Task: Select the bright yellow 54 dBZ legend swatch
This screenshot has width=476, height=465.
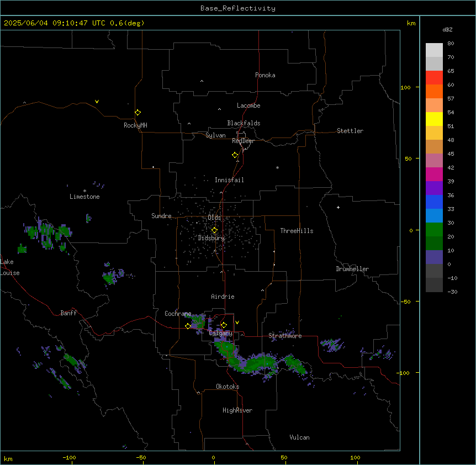Action: (x=434, y=119)
